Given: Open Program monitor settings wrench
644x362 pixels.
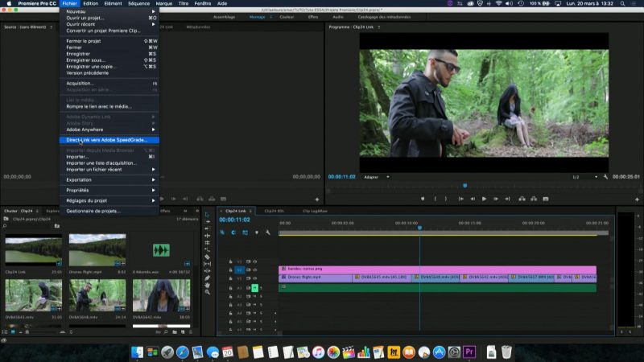Looking at the screenshot, I should [605, 177].
